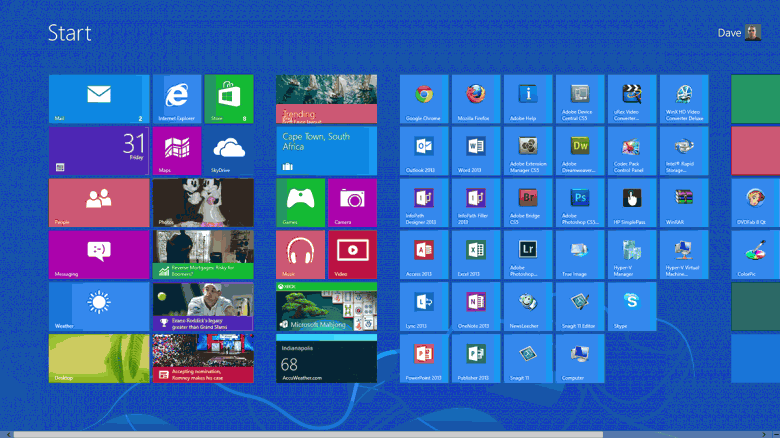
Task: Launch Internet Explorer tile
Action: point(177,99)
